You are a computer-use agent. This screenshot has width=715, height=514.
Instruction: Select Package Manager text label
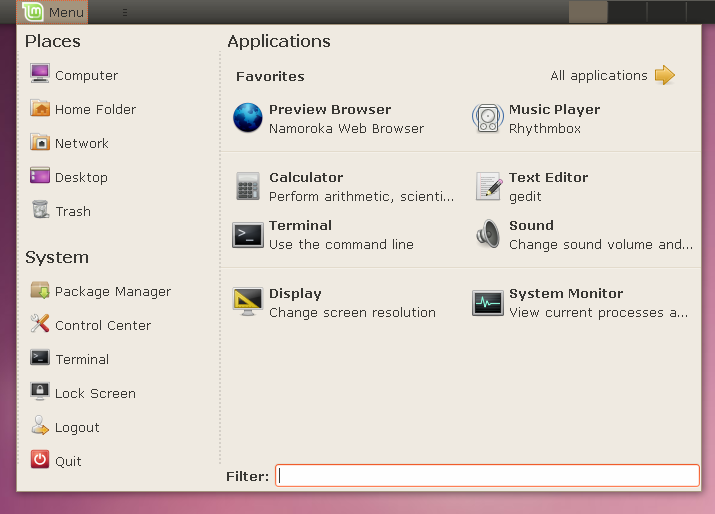click(113, 291)
